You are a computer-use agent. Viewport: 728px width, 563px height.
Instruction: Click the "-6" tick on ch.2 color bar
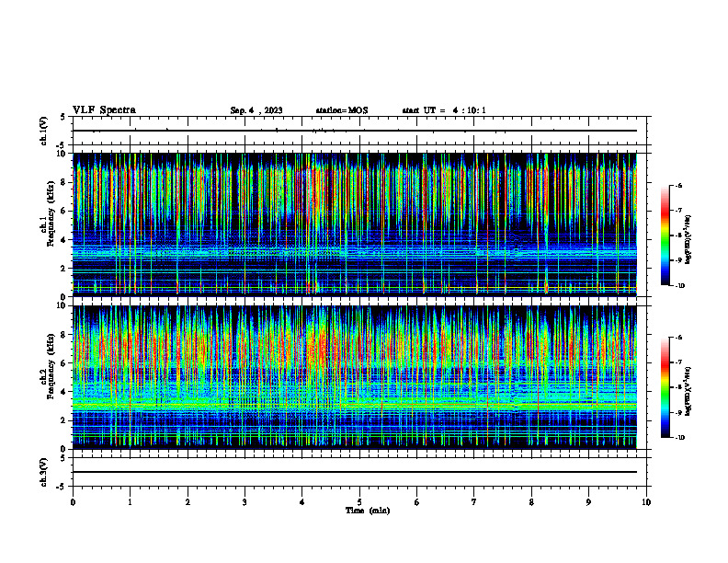click(678, 338)
